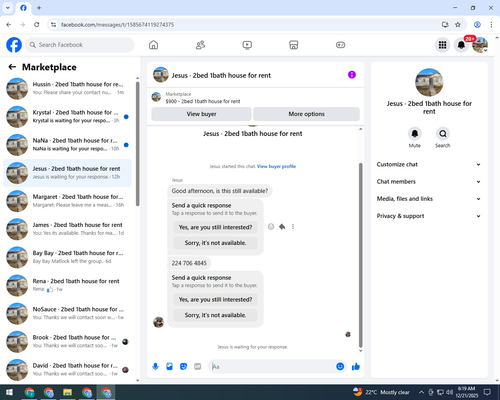
Task: Open the Watch video icon
Action: (247, 45)
